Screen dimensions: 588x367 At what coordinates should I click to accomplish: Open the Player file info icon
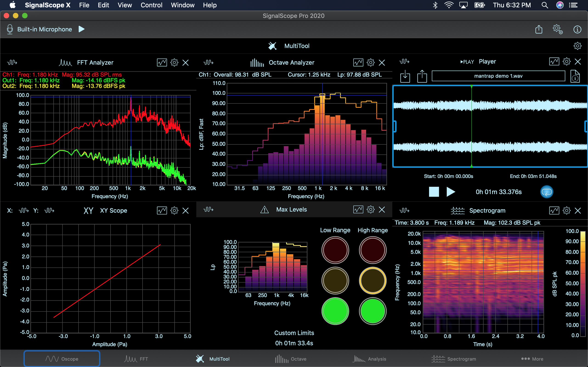(575, 76)
